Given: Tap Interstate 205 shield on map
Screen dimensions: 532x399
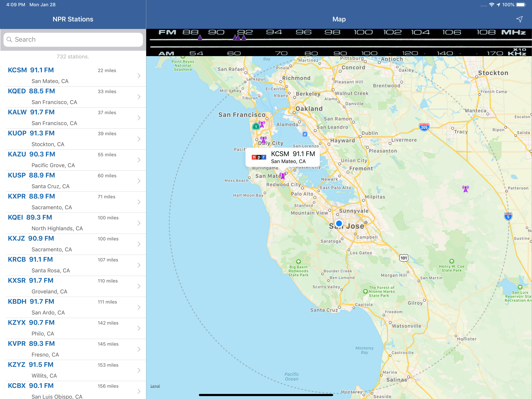Looking at the screenshot, I should [424, 127].
